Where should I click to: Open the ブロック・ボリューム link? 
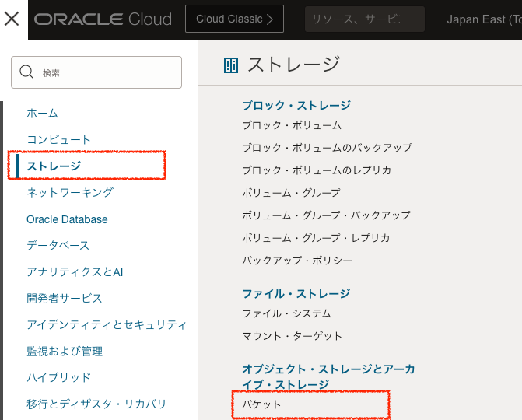tap(292, 124)
